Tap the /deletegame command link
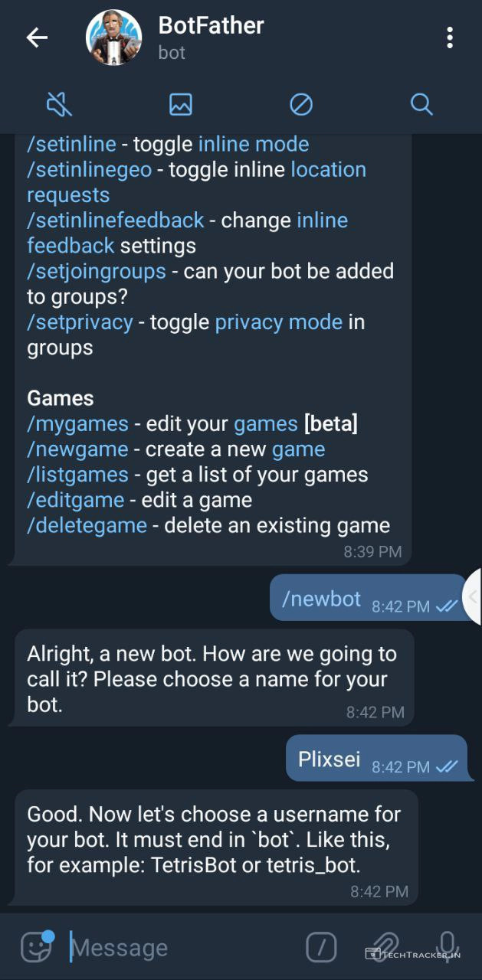Viewport: 482px width, 980px height. click(x=87, y=525)
